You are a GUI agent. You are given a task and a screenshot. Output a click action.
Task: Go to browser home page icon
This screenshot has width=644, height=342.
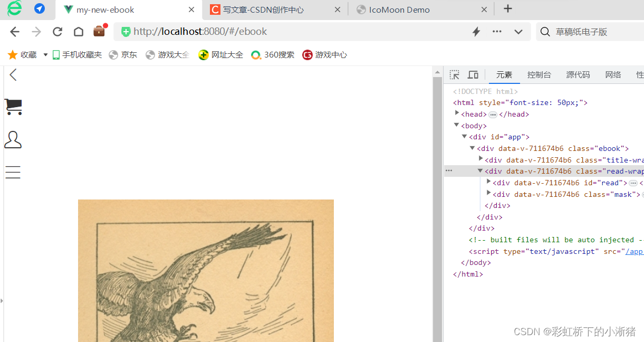click(79, 32)
